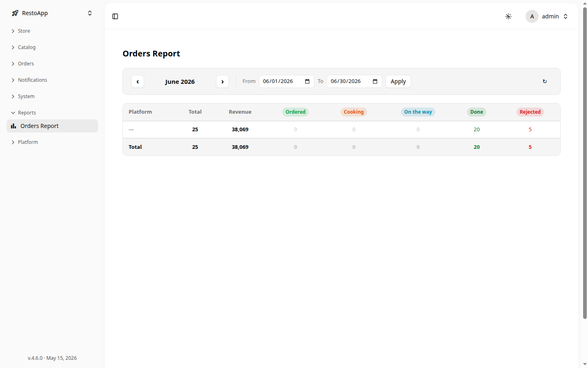Click the Rejected status badge
The image size is (588, 368).
pos(530,112)
